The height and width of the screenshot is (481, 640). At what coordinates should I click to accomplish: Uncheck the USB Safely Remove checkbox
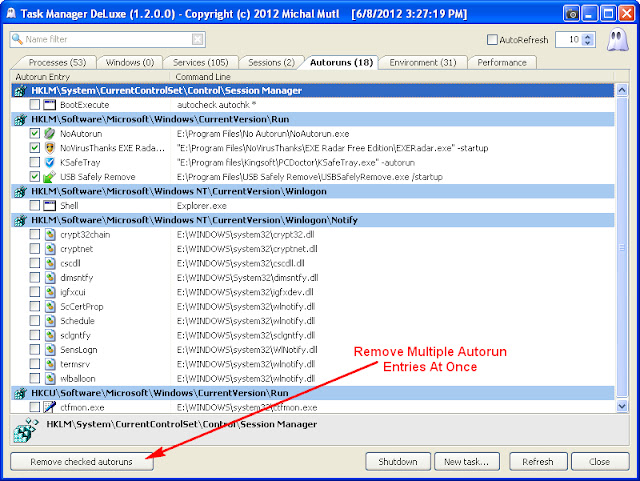pyautogui.click(x=35, y=177)
